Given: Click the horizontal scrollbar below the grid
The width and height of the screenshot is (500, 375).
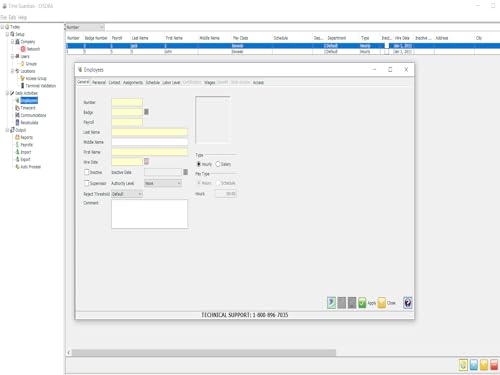Looking at the screenshot, I should [204, 353].
